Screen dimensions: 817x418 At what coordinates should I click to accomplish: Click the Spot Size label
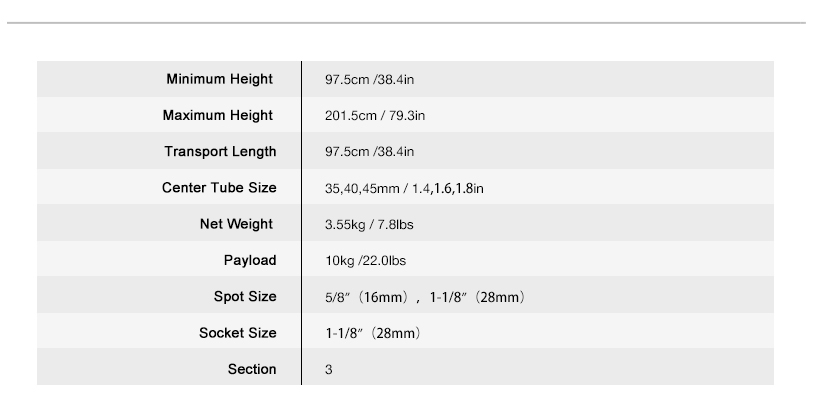tap(245, 297)
